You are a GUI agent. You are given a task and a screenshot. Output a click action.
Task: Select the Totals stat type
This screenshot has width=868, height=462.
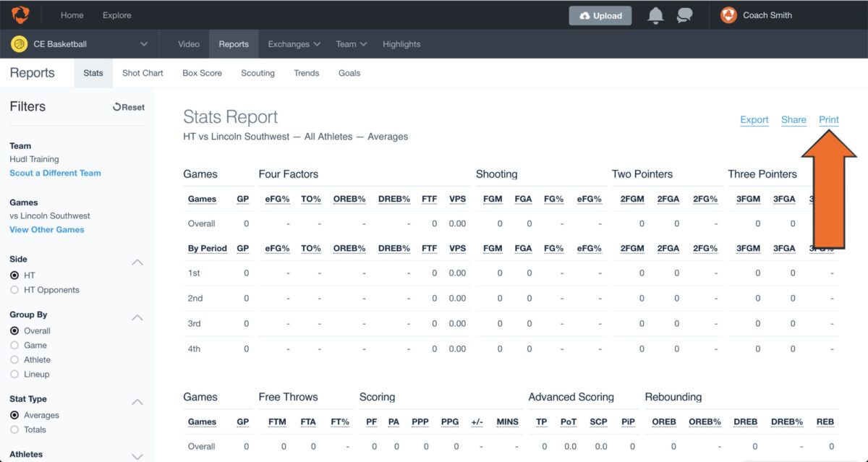(14, 429)
